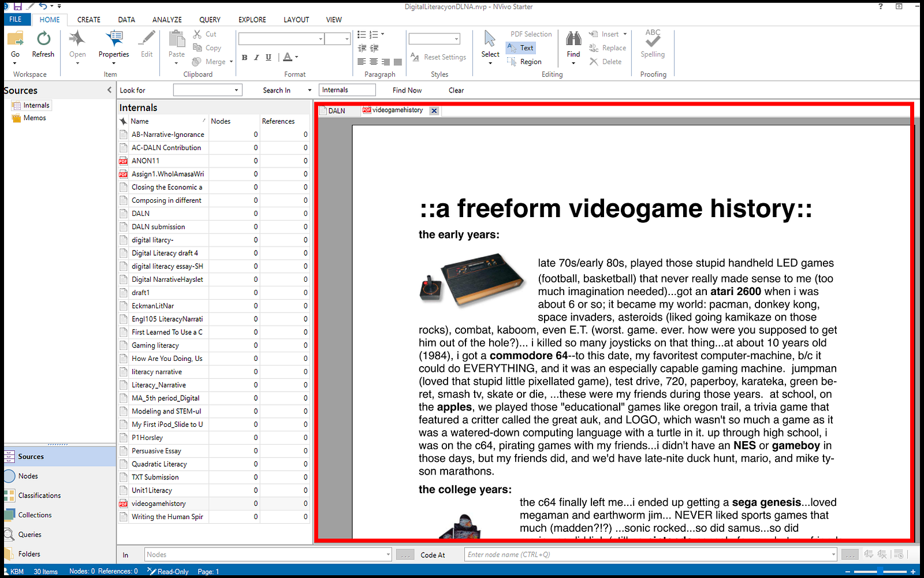The image size is (924, 578).
Task: Switch to the QUERY ribbon tab
Action: pyautogui.click(x=210, y=20)
